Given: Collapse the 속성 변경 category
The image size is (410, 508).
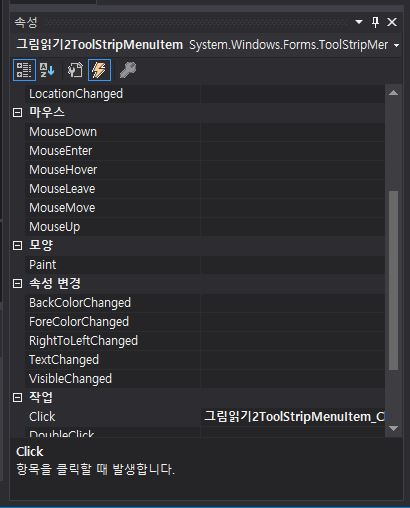Looking at the screenshot, I should coord(17,284).
